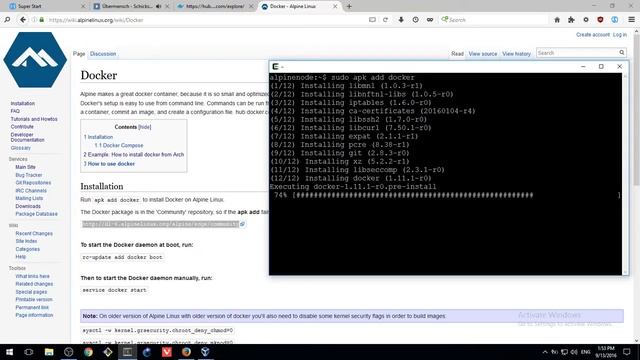Jump to How to use docker section

(x=109, y=164)
